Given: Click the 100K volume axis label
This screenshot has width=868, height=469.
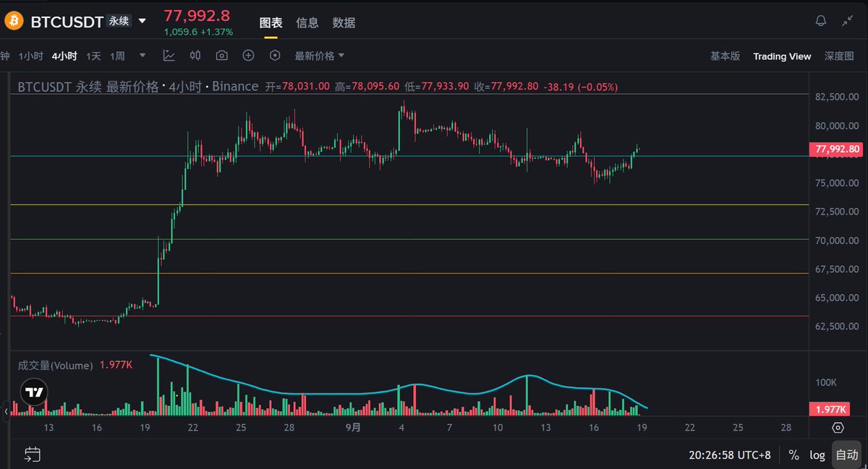Looking at the screenshot, I should pyautogui.click(x=827, y=382).
